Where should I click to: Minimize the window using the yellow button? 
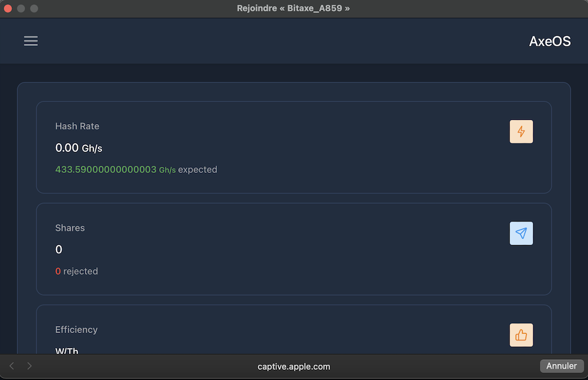click(x=21, y=8)
